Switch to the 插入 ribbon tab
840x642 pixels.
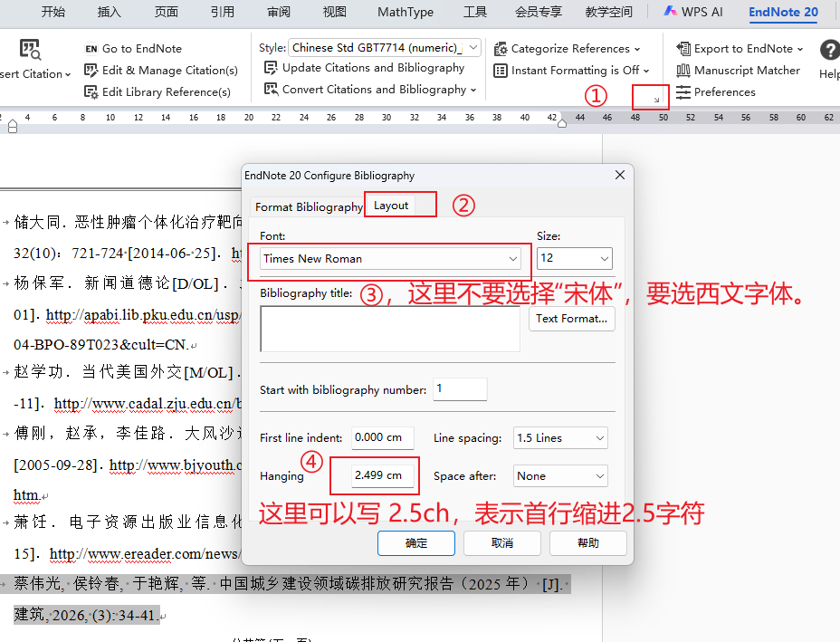pos(110,12)
